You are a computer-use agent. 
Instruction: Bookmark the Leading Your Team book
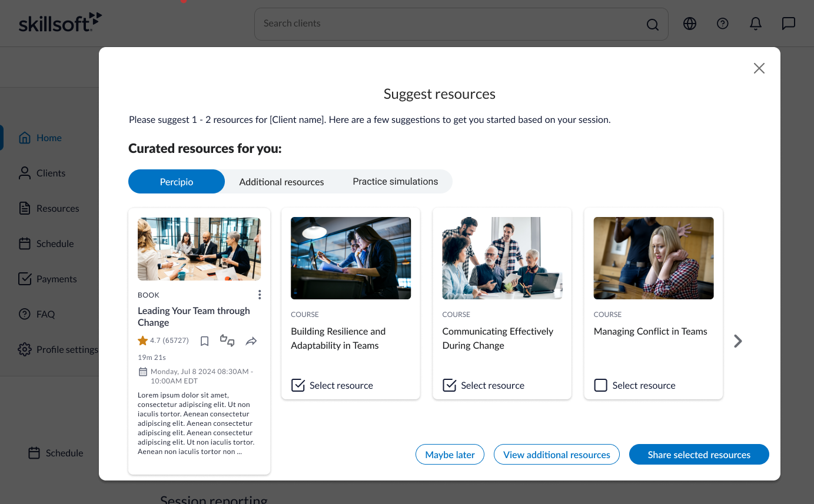205,341
